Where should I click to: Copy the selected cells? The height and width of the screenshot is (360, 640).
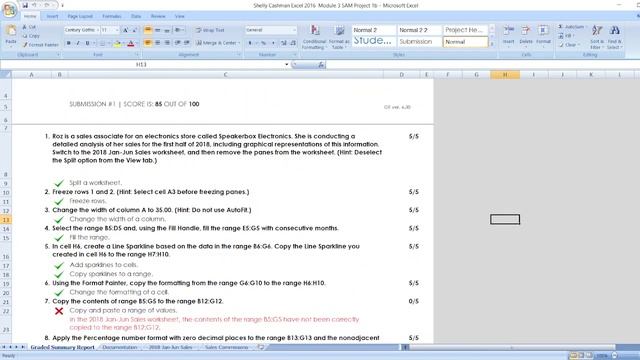coord(31,36)
